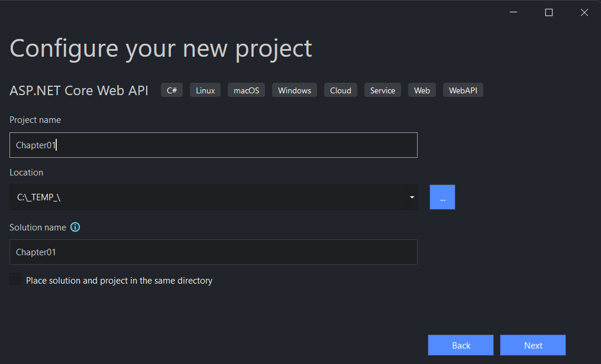601x364 pixels.
Task: Enable Place solution and project in same directory
Action: pyautogui.click(x=15, y=279)
